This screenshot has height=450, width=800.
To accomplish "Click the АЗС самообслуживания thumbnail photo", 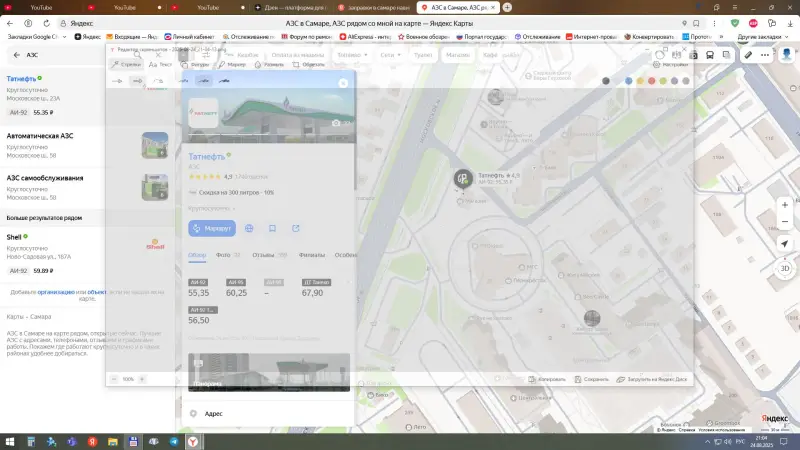I will (x=155, y=187).
